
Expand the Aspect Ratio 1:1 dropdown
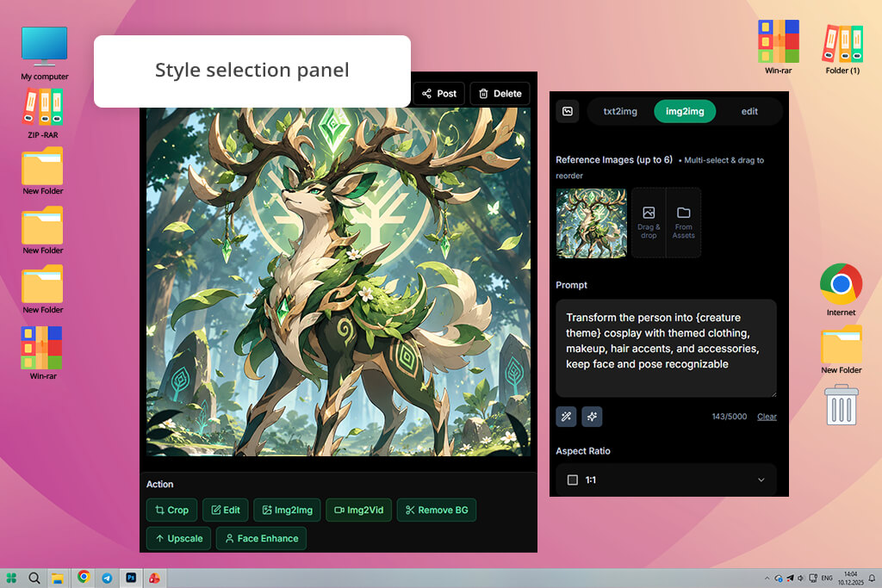(x=666, y=480)
